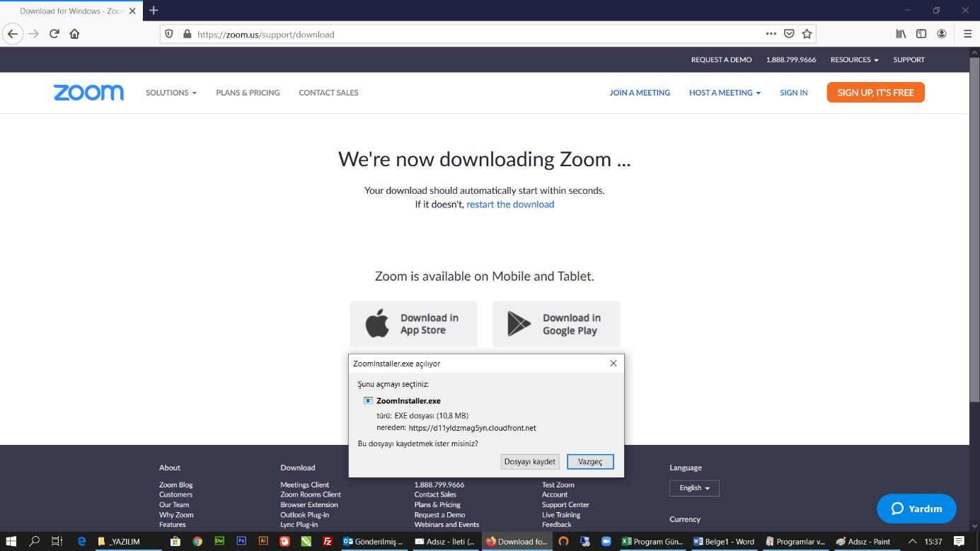Screen dimensions: 980x551
Task: Go back to the previous page
Action: pyautogui.click(x=13, y=34)
